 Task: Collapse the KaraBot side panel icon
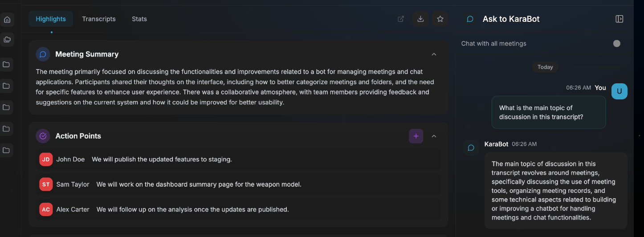619,19
